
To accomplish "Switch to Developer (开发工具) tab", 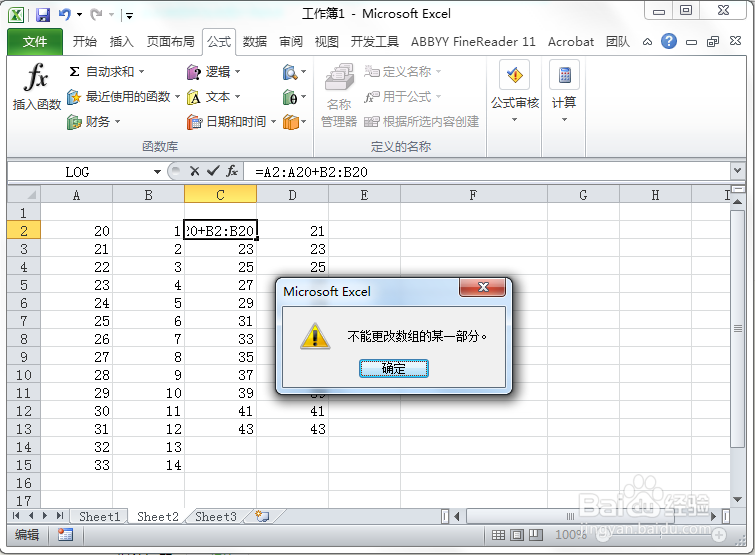I will coord(375,42).
